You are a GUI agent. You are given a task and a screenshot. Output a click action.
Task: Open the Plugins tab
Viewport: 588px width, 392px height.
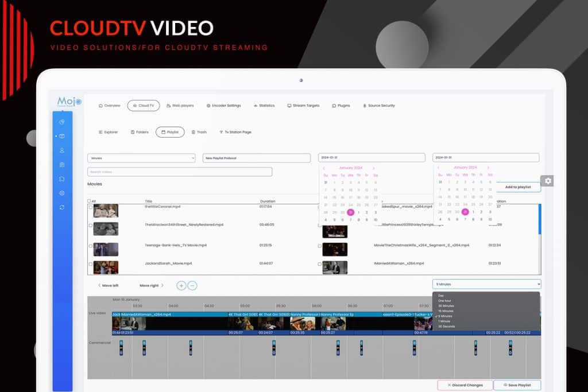point(341,106)
